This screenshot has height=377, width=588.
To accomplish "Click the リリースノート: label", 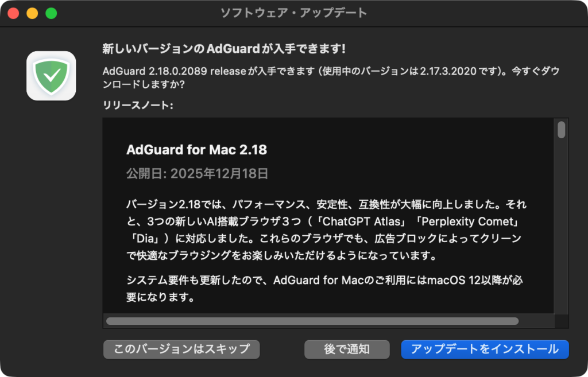I will (138, 106).
